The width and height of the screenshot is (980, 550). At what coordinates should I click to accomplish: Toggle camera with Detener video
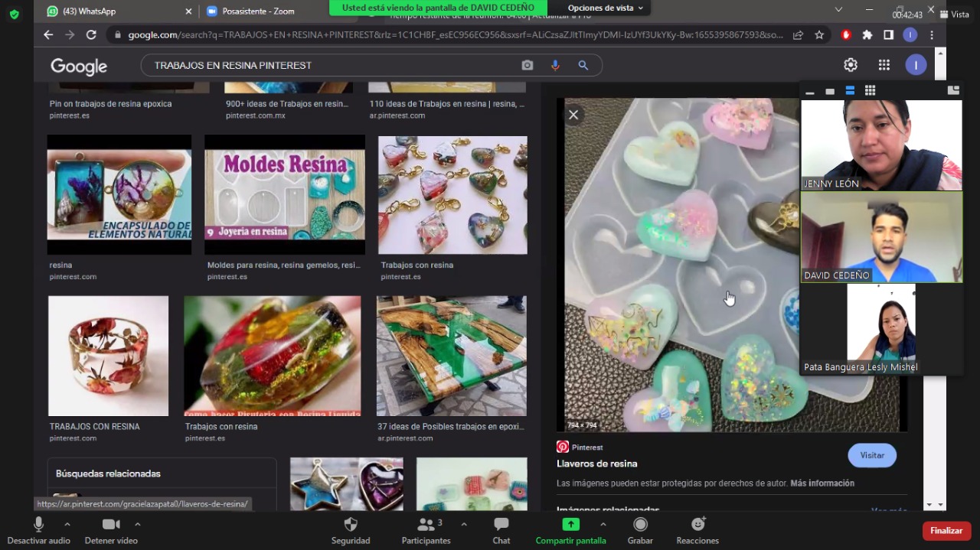[x=111, y=525]
